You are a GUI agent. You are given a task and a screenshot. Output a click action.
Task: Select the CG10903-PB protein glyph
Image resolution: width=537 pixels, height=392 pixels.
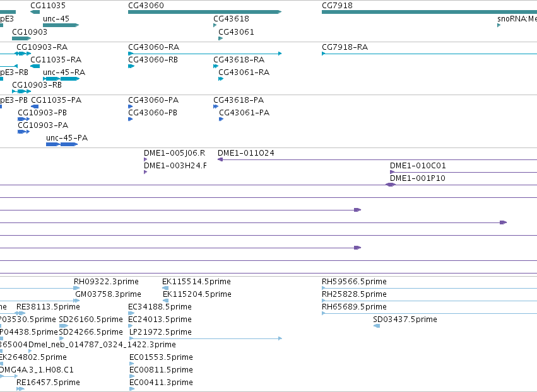[x=23, y=119]
